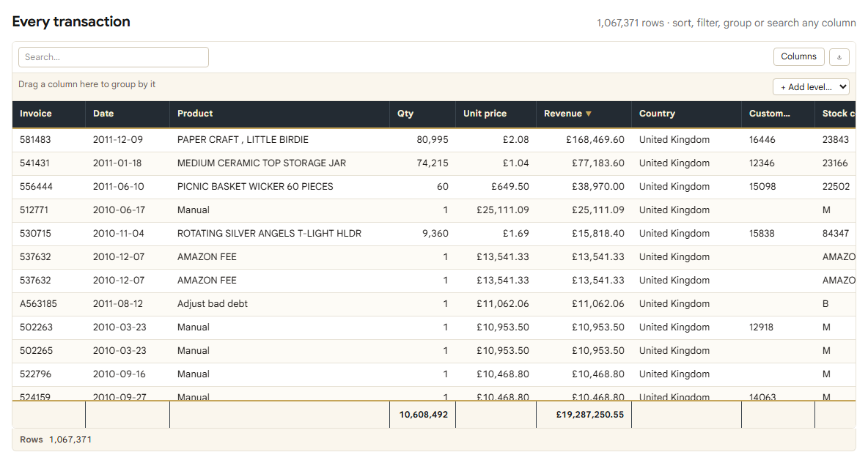
Task: Sort by the Unit price column header
Action: pos(496,114)
